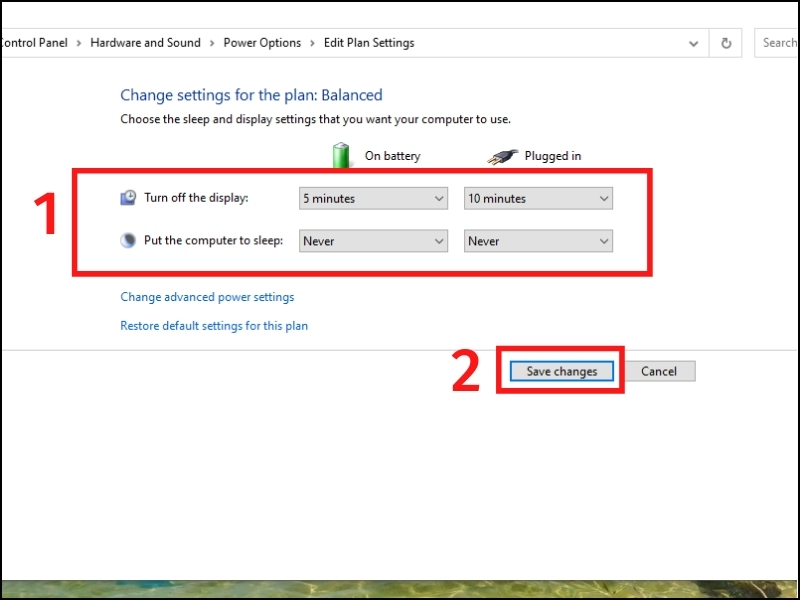Expand the chevron after Hardware and Sound
The width and height of the screenshot is (800, 600).
(212, 43)
